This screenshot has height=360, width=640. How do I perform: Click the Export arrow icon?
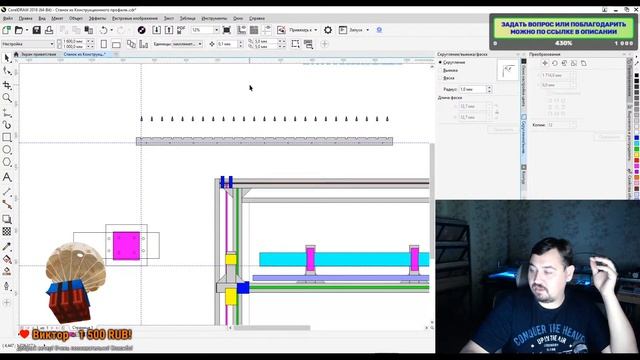(x=169, y=30)
